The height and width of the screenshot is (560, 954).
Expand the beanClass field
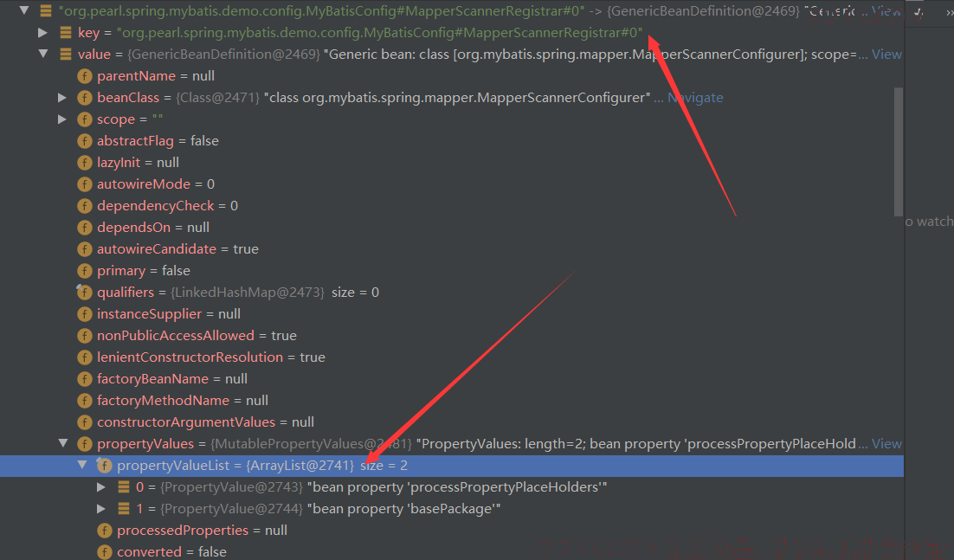(62, 97)
